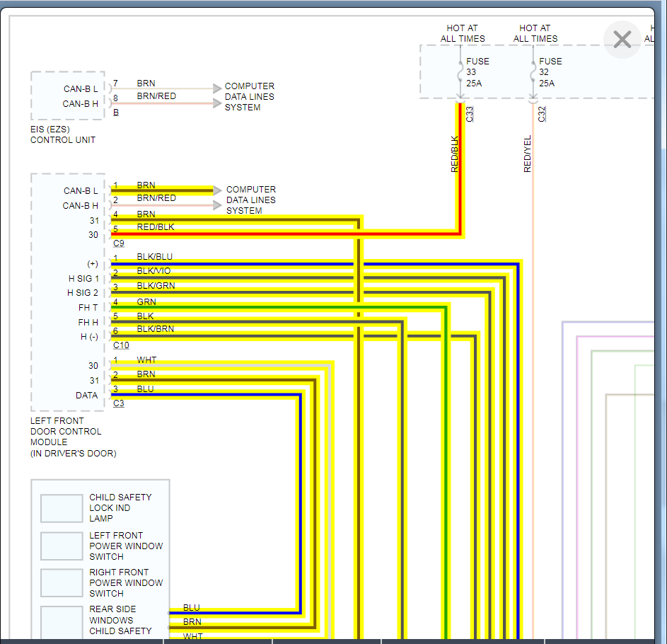This screenshot has width=667, height=644.
Task: Click the Fuse 33 25A symbol
Action: click(x=460, y=72)
